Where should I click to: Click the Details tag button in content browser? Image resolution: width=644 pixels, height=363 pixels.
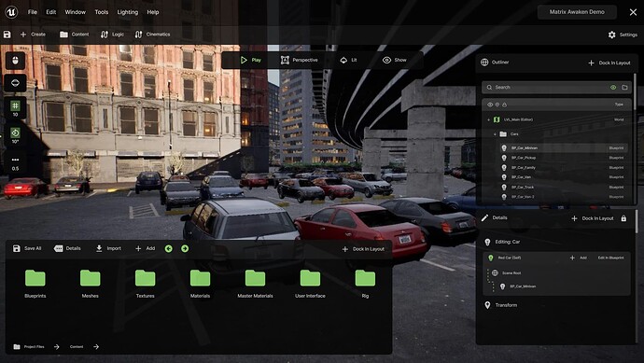point(67,248)
